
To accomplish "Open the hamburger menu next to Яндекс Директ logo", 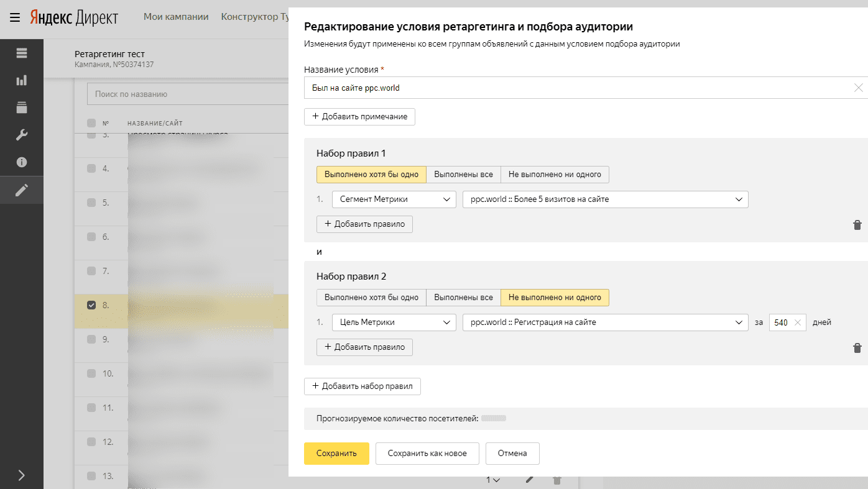I will coord(15,17).
